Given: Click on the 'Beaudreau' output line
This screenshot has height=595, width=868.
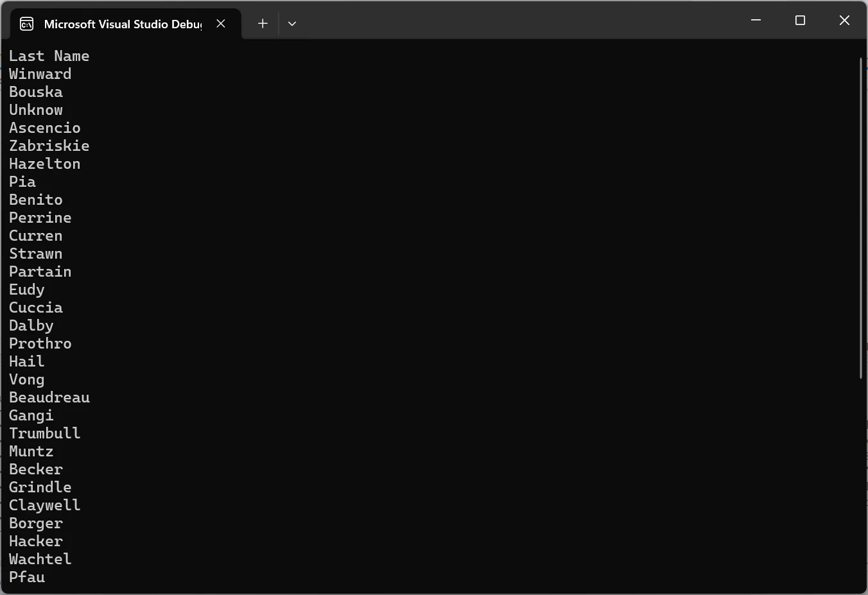Looking at the screenshot, I should coord(49,398).
